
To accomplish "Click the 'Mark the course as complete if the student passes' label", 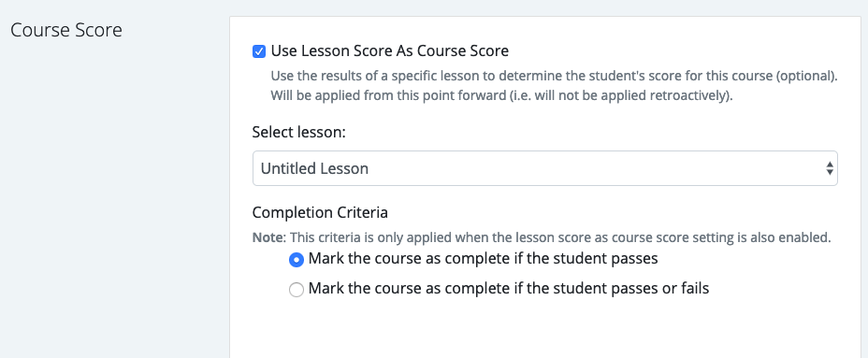I will (x=483, y=258).
